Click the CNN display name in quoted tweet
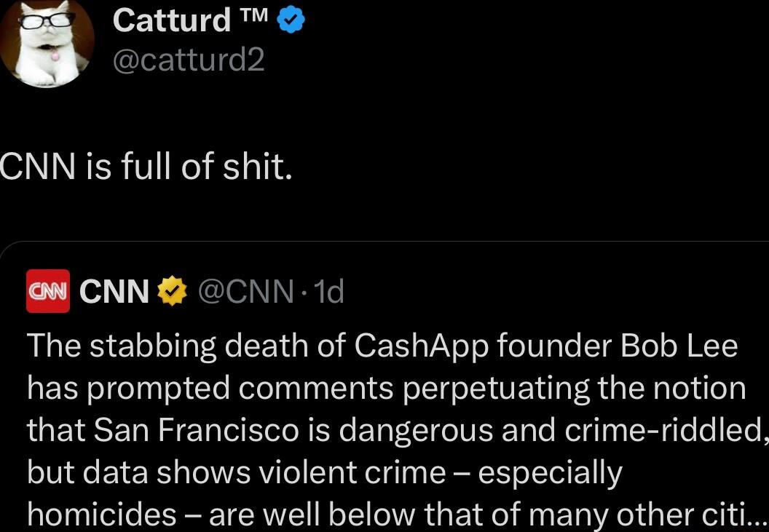Viewport: 769px width, 532px height. [x=114, y=290]
